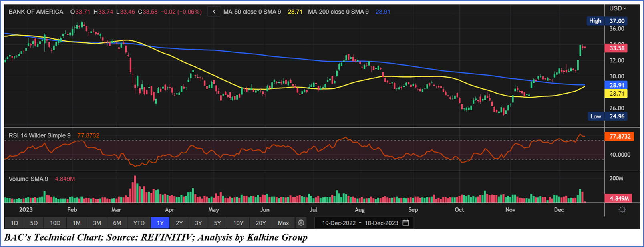Click the 19-Dec-2022 start date
The height and width of the screenshot is (247, 644).
[x=339, y=223]
